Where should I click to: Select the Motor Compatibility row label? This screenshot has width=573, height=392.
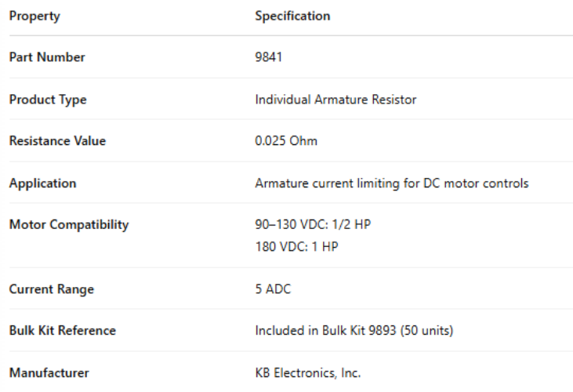(69, 225)
